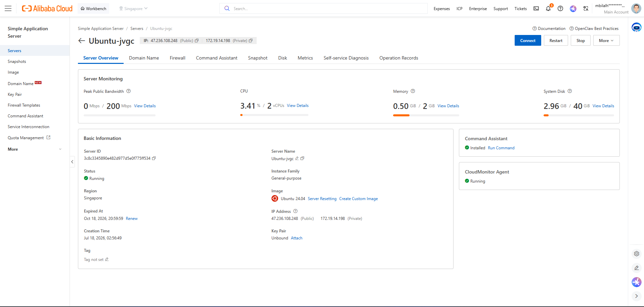Click the System Disk usage progress bar
The width and height of the screenshot is (644, 307).
tap(579, 115)
